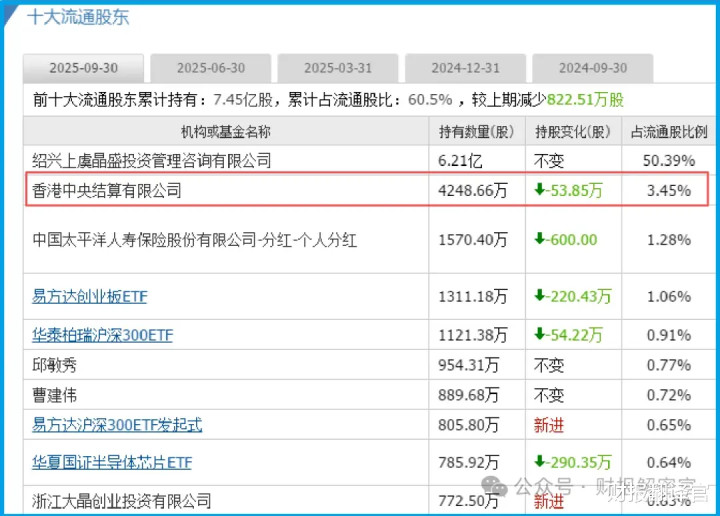
Task: Select 中国太平洋人寿保险 shareholder name
Action: pos(194,240)
